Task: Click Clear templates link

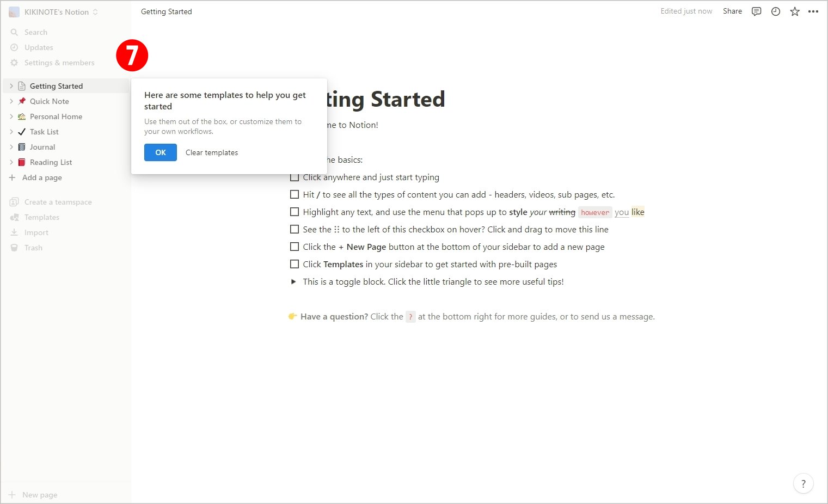Action: (x=212, y=152)
